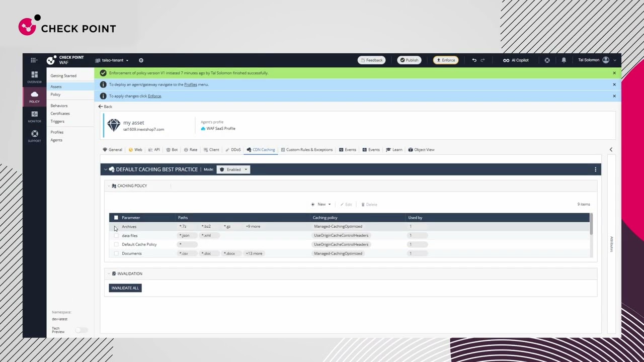Click the undo arrow icon
This screenshot has height=362, width=644.
tap(474, 60)
